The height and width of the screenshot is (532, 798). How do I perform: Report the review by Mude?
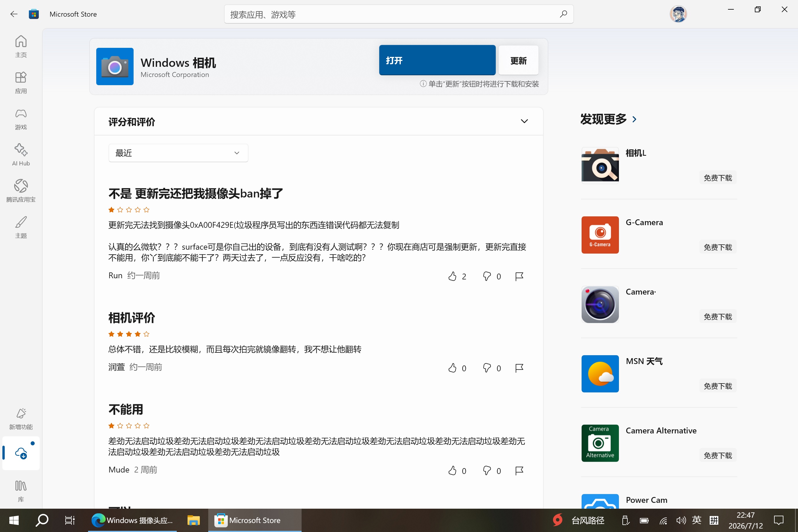coord(519,470)
